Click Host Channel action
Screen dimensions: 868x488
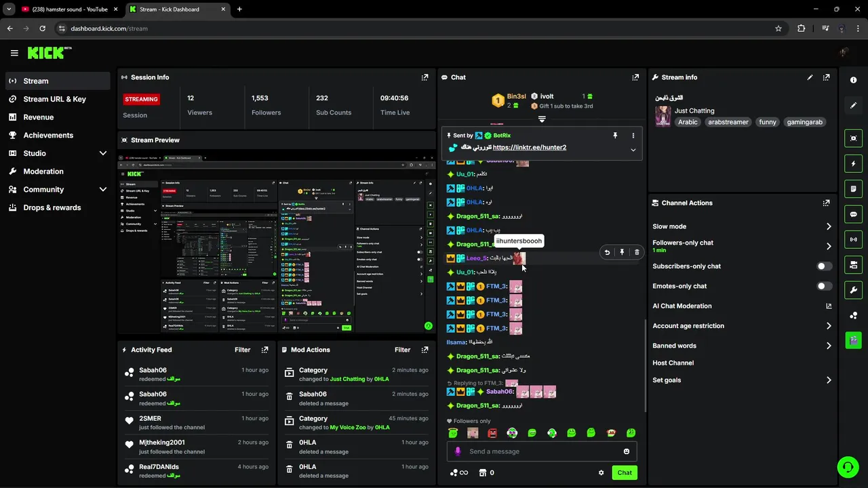tap(673, 363)
